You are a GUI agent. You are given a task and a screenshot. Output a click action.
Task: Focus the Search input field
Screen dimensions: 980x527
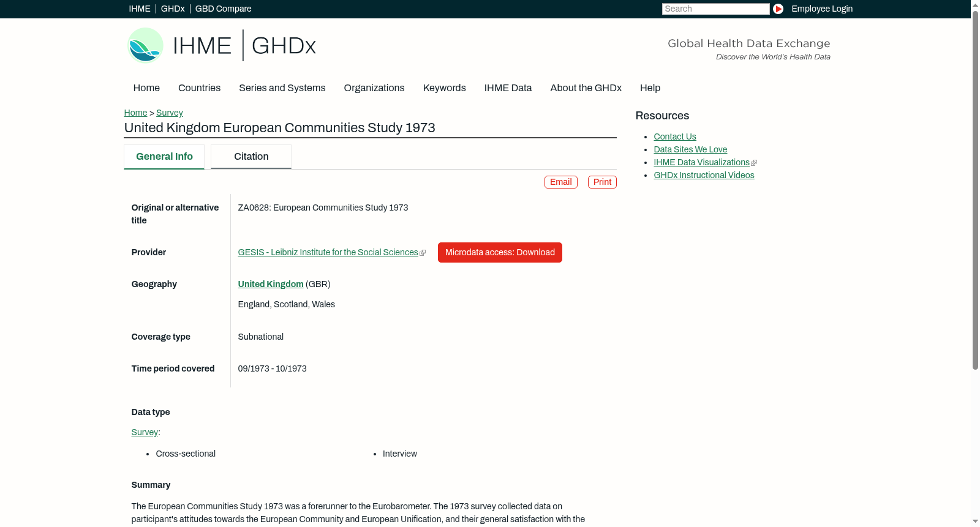pyautogui.click(x=715, y=9)
